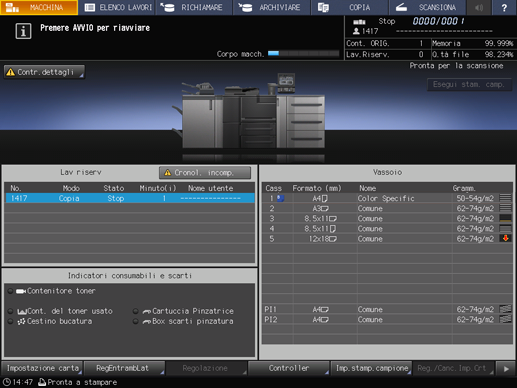Image resolution: width=517 pixels, height=388 pixels.
Task: Click the punch waste basket icon
Action: pyautogui.click(x=21, y=321)
